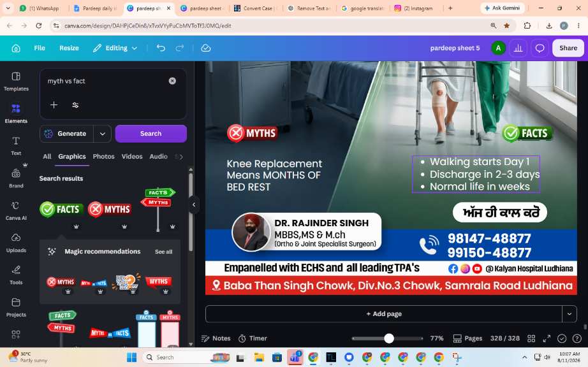Viewport: 588px width, 367px height.
Task: Toggle grid view of pages
Action: point(531,338)
